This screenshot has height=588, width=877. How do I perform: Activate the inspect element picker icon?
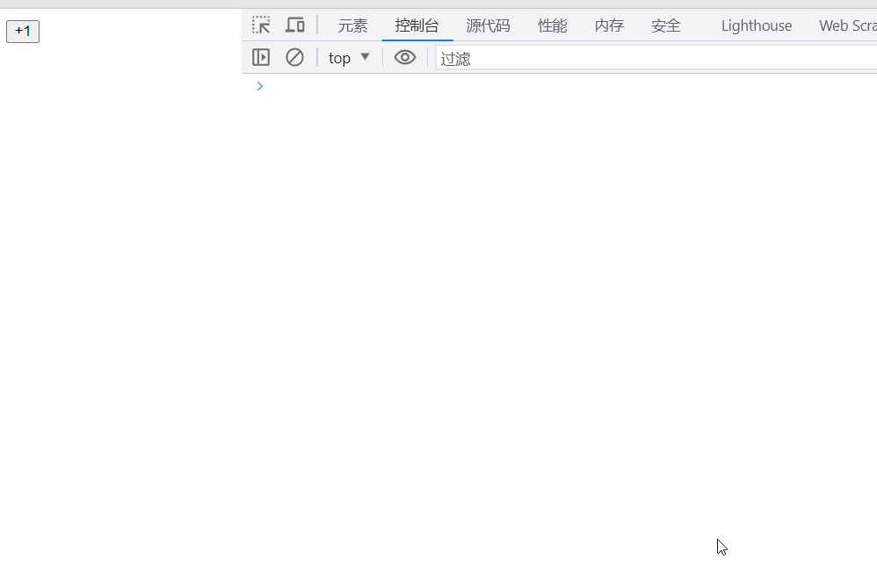tap(261, 25)
